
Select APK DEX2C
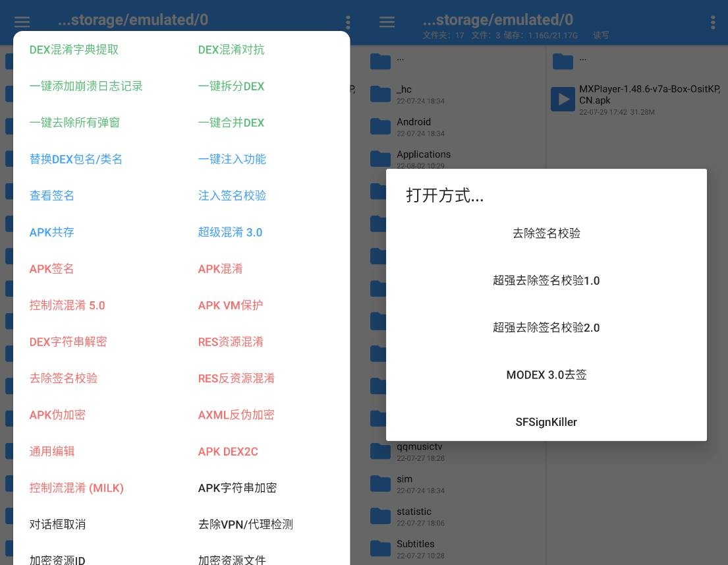228,452
